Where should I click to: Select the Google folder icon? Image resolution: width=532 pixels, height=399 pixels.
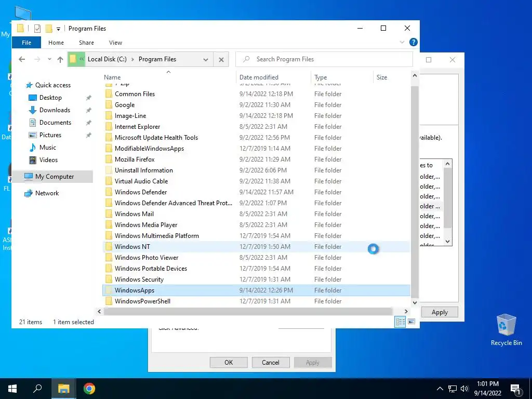click(109, 105)
